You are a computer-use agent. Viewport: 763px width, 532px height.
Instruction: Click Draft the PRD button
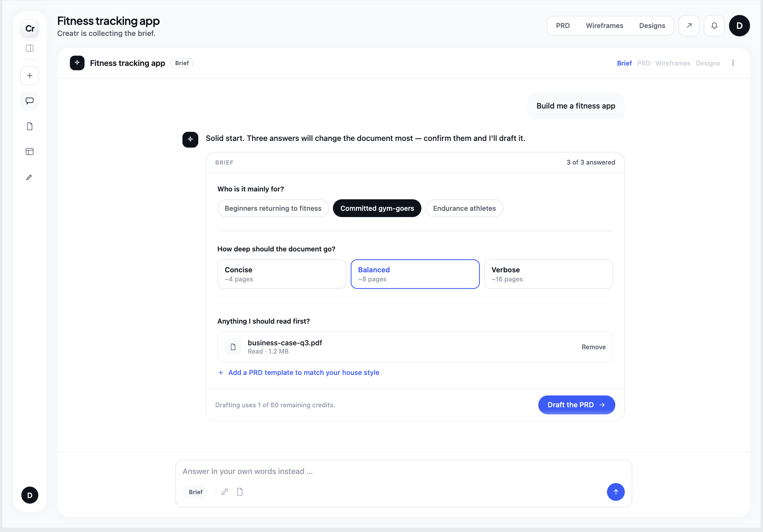click(577, 405)
